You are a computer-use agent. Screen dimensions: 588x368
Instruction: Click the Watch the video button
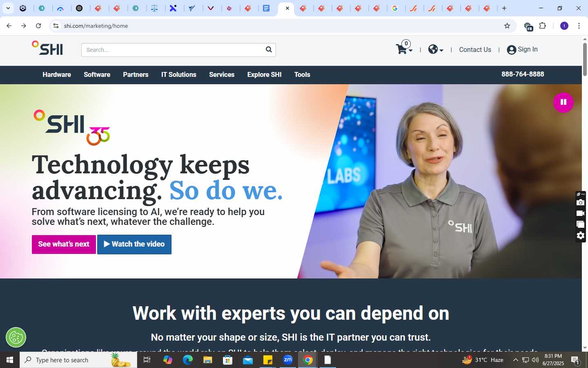[134, 244]
